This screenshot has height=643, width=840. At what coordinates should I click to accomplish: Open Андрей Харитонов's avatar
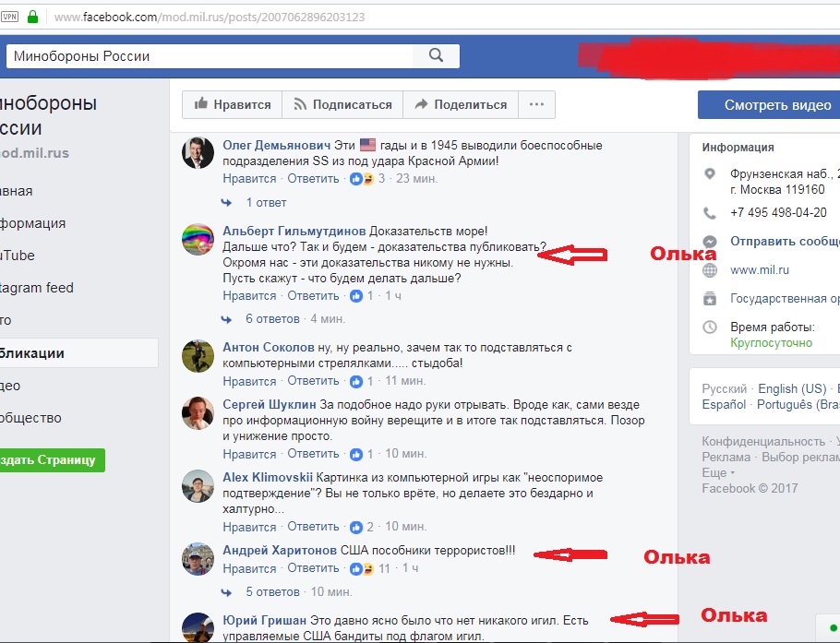tap(198, 558)
